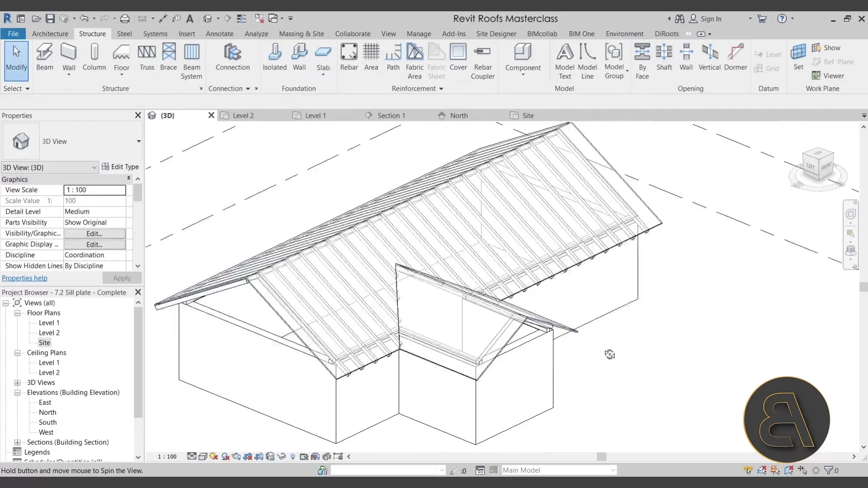Click the Set work plane tool
This screenshot has width=868, height=488.
798,57
